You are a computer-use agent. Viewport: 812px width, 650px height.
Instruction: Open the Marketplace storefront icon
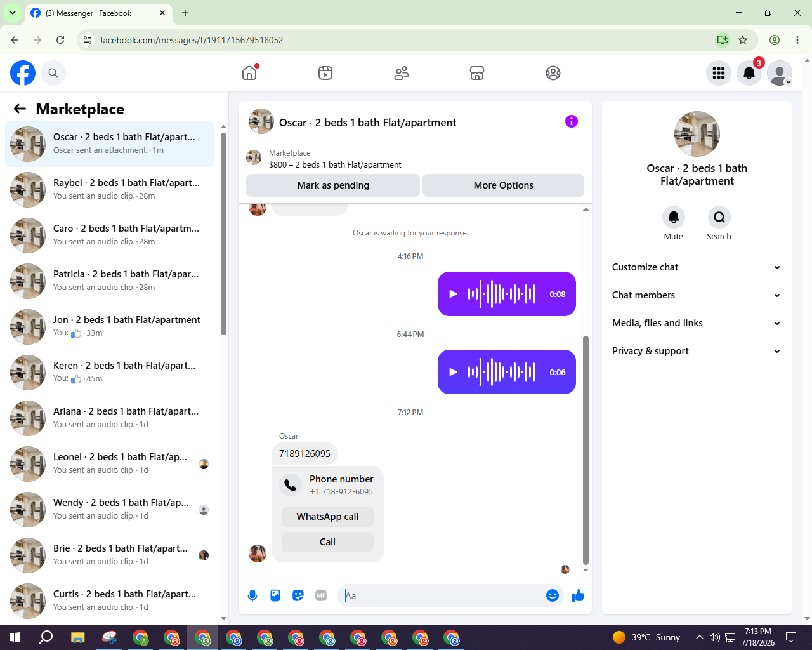click(477, 73)
